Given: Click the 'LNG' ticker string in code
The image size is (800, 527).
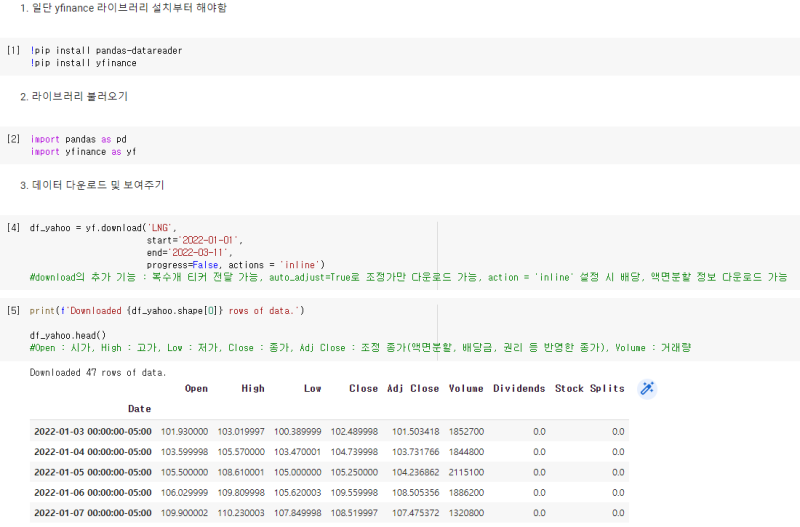Looking at the screenshot, I should point(160,228).
